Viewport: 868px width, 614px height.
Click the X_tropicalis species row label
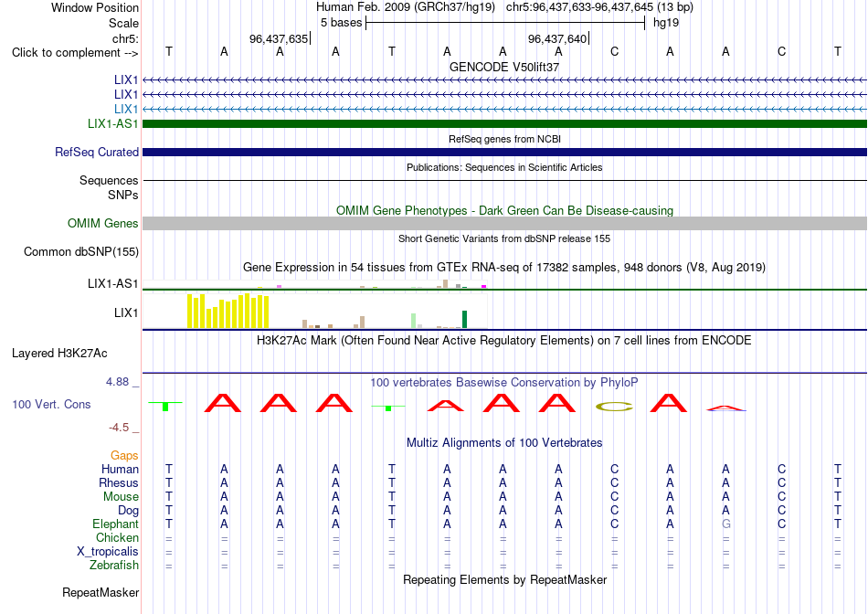pyautogui.click(x=108, y=552)
